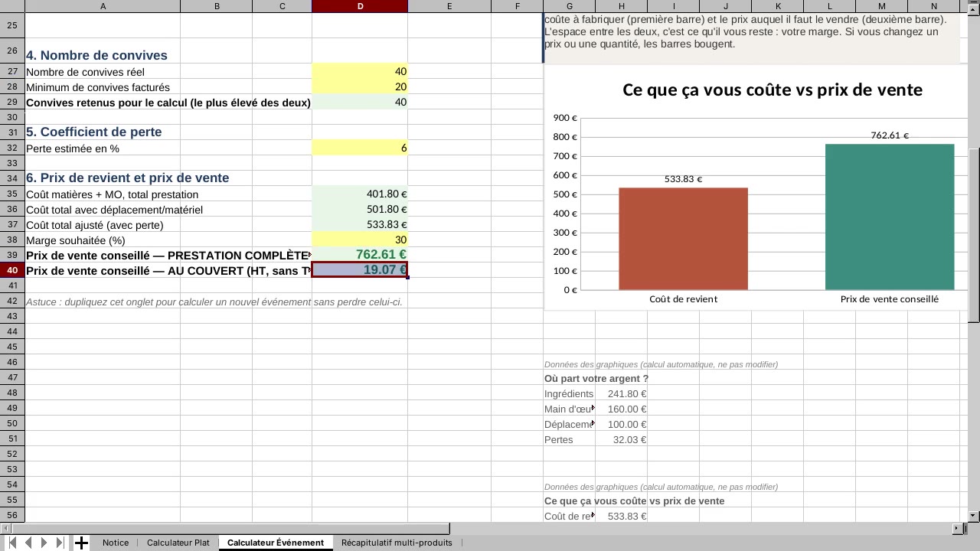Select column D header
The image size is (980, 551).
[360, 6]
